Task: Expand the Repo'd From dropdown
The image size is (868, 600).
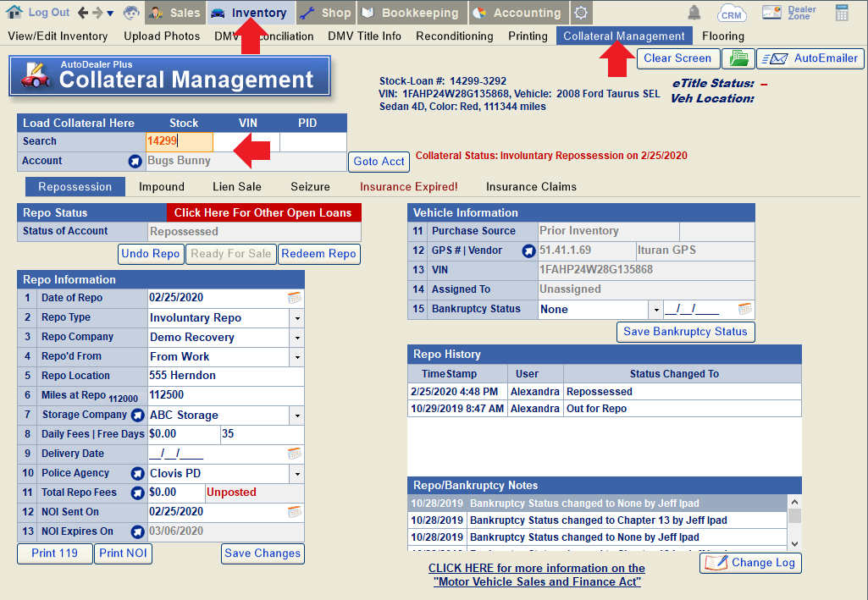Action: (297, 356)
